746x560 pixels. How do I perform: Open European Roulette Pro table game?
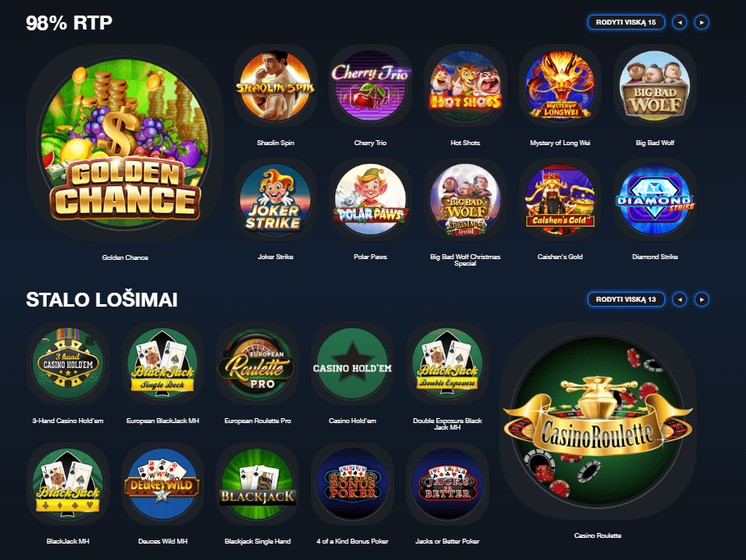pyautogui.click(x=257, y=364)
